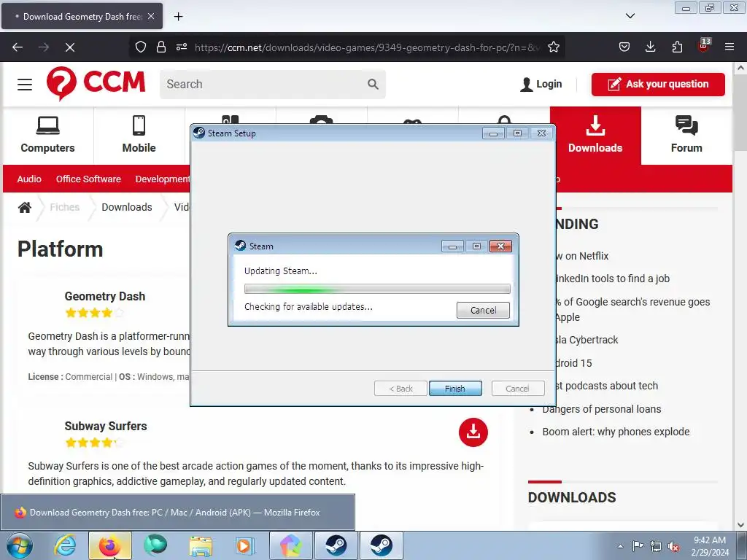Minimize the Steam Setup window
Viewport: 747px width, 560px height.
click(x=493, y=133)
